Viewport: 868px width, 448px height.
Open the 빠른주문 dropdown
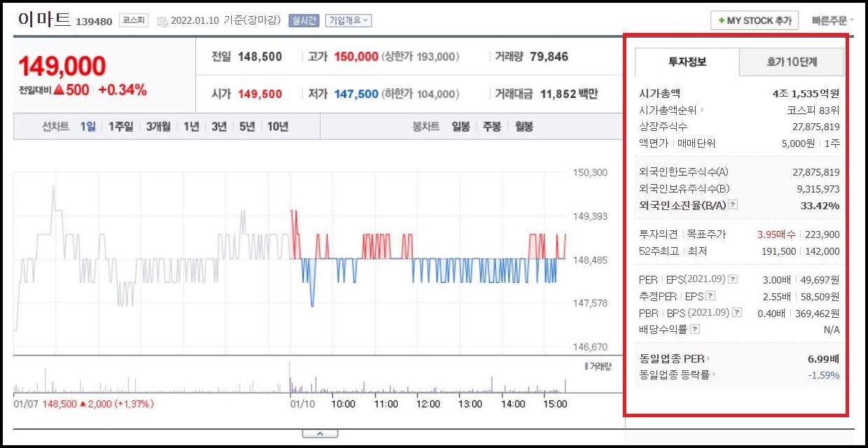coord(833,21)
